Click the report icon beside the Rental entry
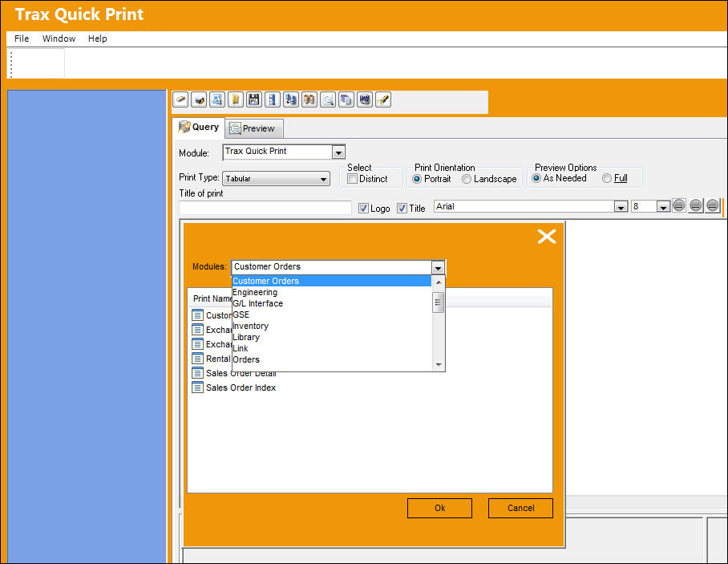The image size is (728, 564). tap(198, 358)
